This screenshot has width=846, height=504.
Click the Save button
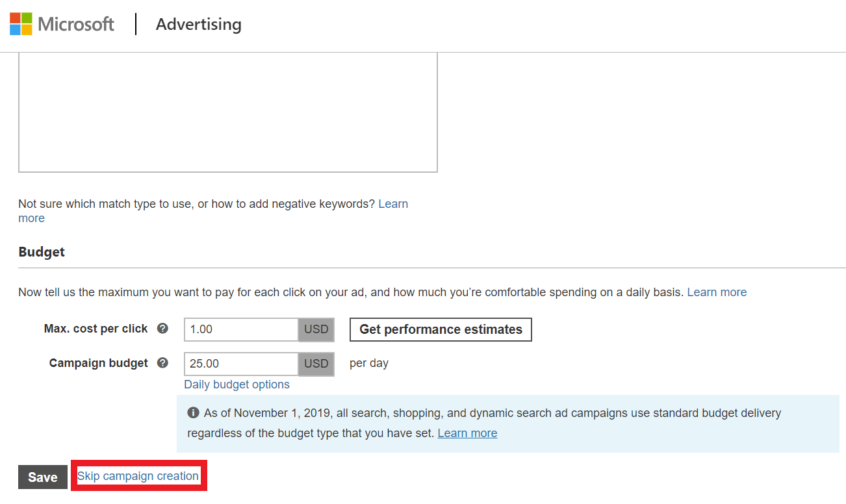point(42,477)
